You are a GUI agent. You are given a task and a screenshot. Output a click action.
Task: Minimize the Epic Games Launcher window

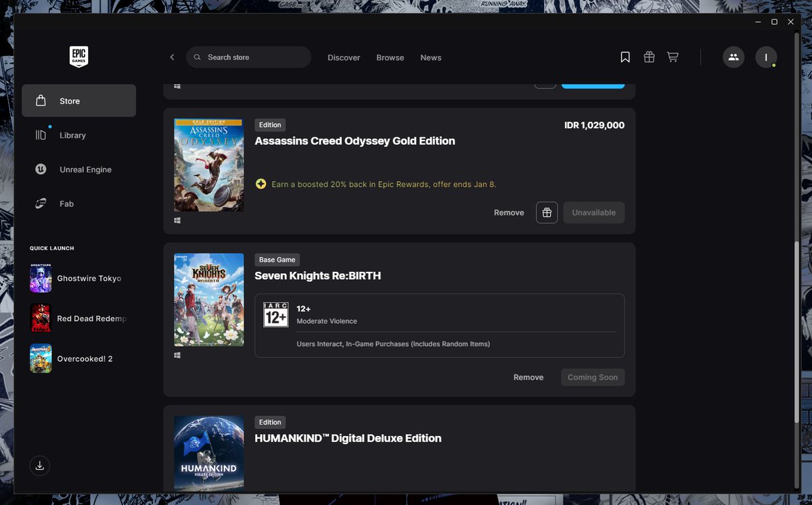[757, 22]
